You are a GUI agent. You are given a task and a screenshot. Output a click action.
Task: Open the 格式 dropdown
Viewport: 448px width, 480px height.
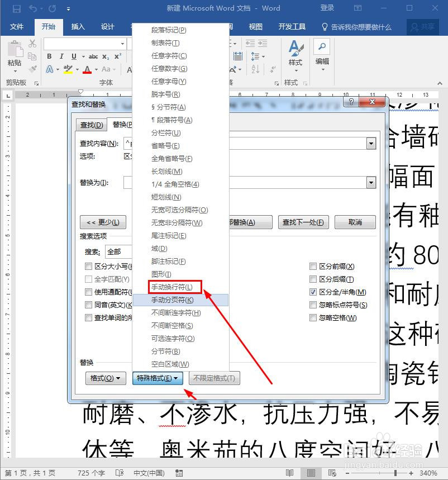[106, 378]
